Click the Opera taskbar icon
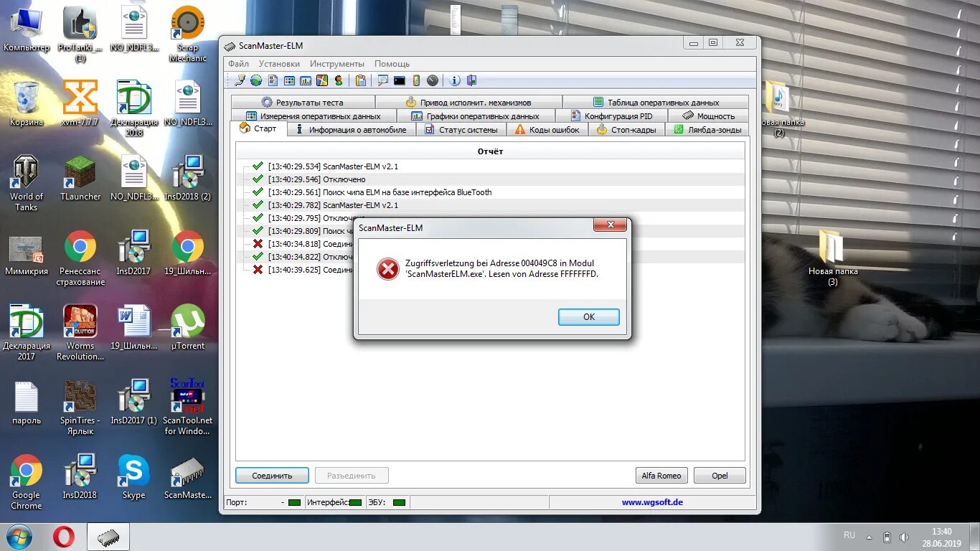The image size is (980, 551). [64, 537]
